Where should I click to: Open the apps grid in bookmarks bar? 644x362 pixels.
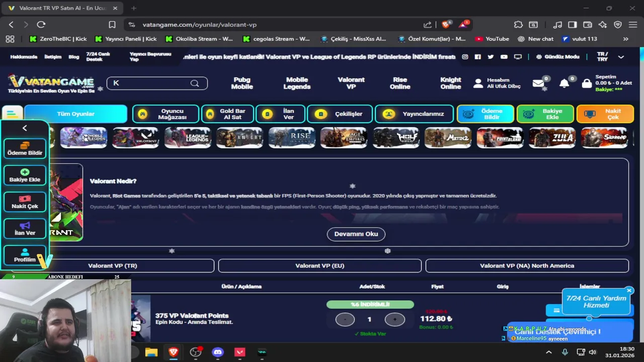[10, 39]
